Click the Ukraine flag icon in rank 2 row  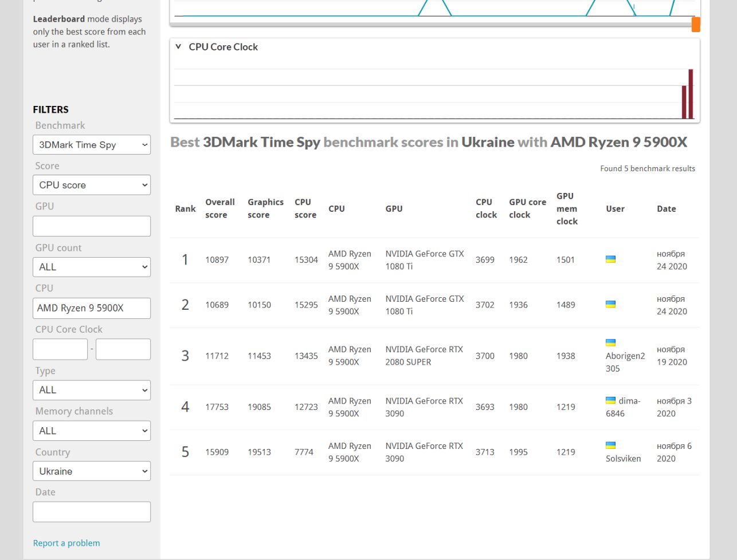point(610,305)
